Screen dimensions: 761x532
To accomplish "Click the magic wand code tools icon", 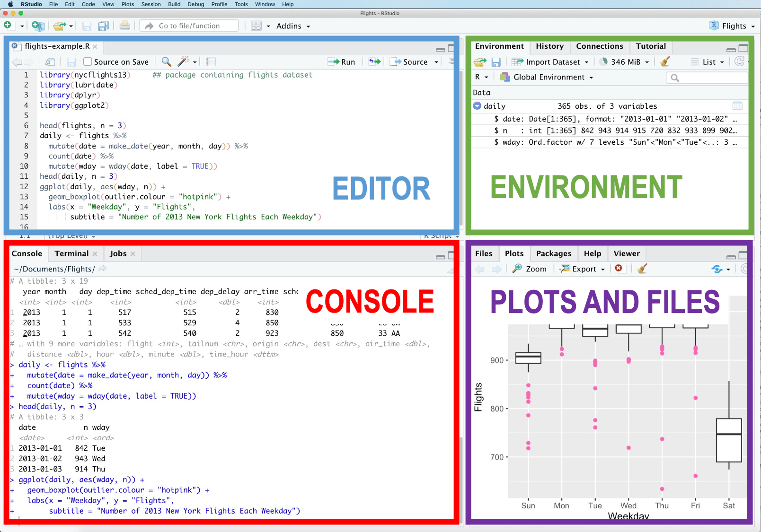I will tap(183, 61).
